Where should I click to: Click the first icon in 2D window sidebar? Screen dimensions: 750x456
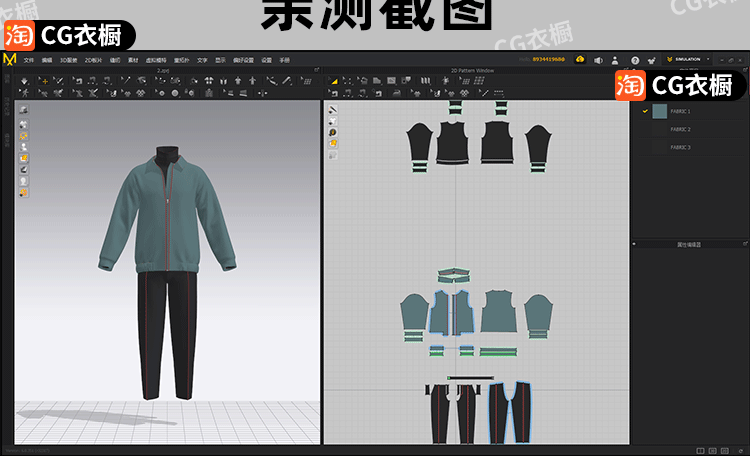(333, 108)
